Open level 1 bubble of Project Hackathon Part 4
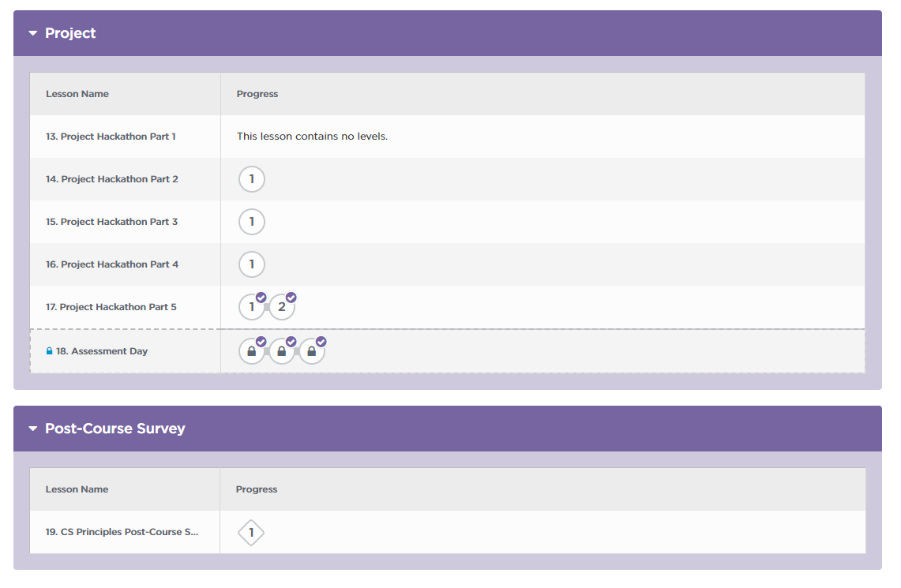The image size is (901, 588). pyautogui.click(x=252, y=264)
